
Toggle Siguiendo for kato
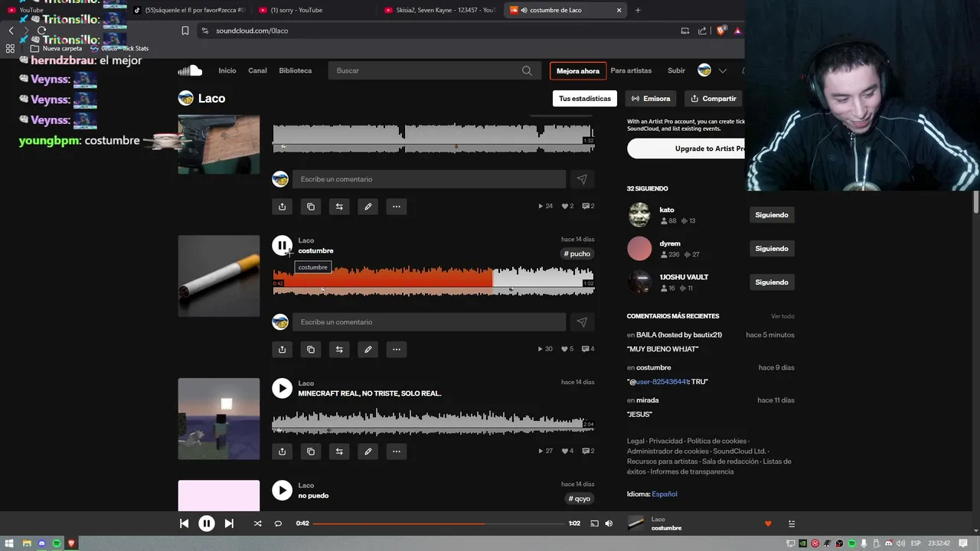tap(772, 215)
